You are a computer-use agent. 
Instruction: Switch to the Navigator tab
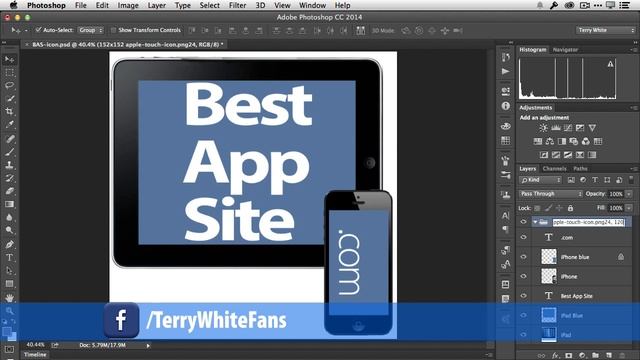565,50
